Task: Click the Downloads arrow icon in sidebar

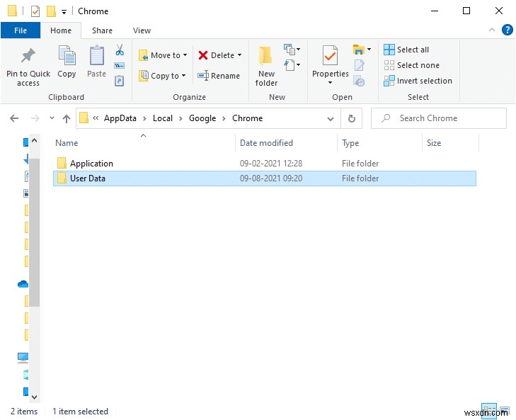Action: tap(26, 159)
